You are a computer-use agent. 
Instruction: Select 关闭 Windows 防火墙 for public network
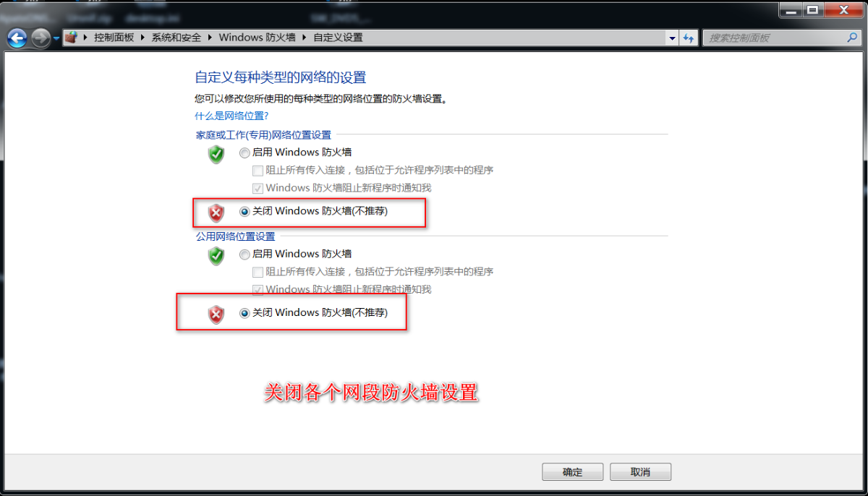click(244, 313)
